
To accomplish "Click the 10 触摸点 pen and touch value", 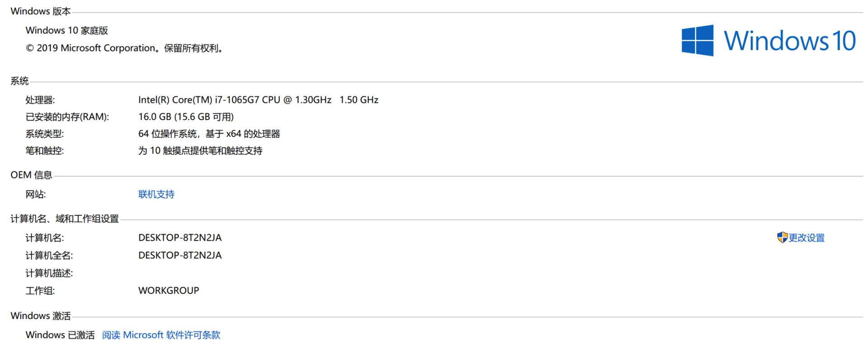I will tap(200, 151).
